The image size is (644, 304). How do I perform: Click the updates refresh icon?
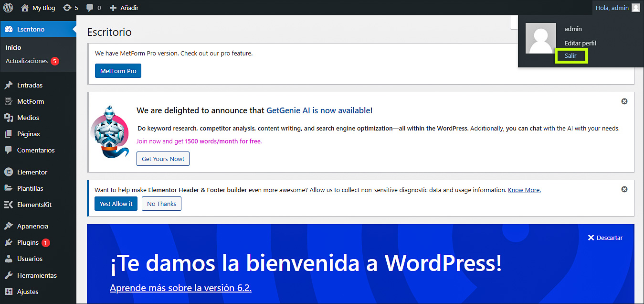click(x=67, y=8)
